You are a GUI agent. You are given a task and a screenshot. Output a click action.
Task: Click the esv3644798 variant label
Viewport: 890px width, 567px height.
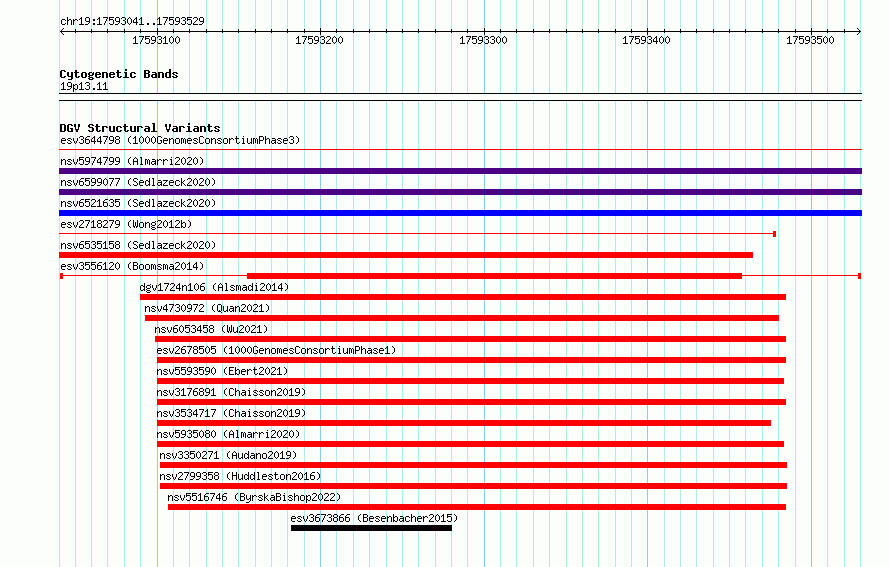(x=180, y=140)
